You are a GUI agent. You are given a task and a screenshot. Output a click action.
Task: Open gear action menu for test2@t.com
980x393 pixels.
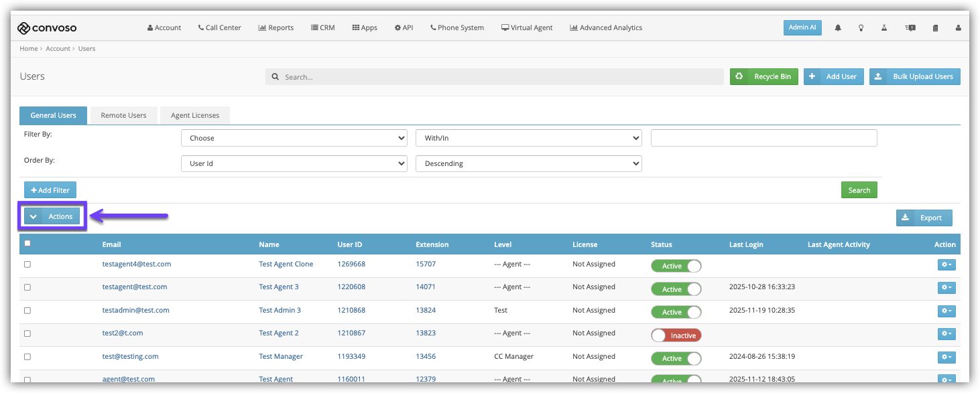946,334
